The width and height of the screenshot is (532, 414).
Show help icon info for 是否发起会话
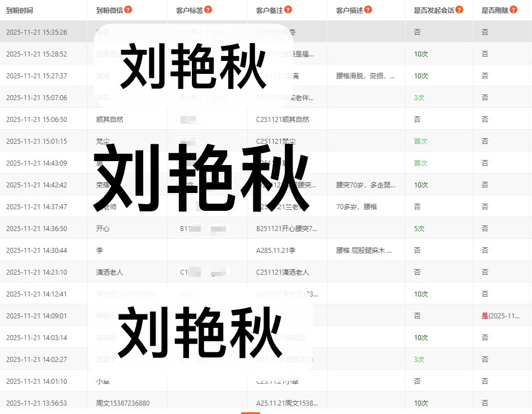(x=459, y=10)
